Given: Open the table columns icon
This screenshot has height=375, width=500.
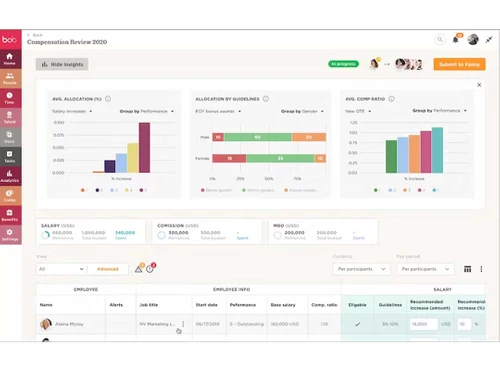Looking at the screenshot, I should coord(468,269).
